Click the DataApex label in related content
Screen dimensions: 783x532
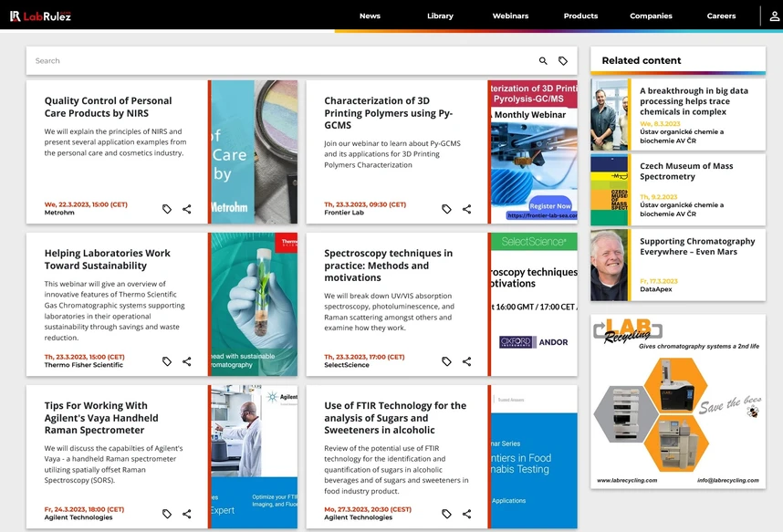click(x=655, y=289)
